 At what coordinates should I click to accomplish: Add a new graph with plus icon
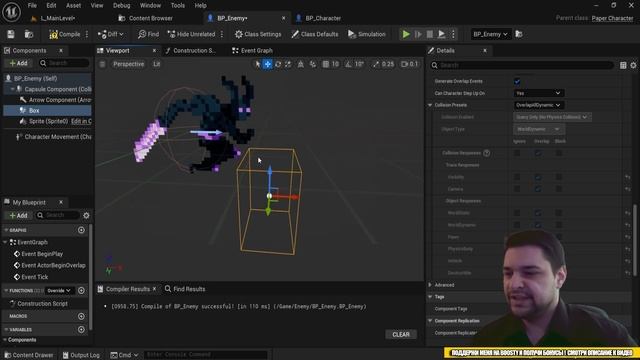tap(81, 230)
